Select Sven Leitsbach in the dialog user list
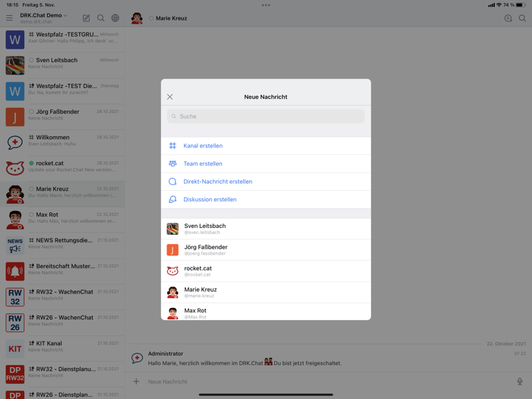The height and width of the screenshot is (399, 532). tap(266, 229)
